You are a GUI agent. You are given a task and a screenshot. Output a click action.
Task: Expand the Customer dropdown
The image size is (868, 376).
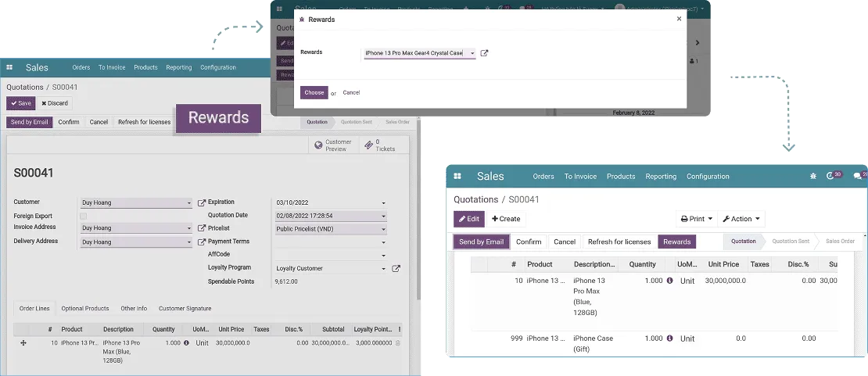point(188,203)
